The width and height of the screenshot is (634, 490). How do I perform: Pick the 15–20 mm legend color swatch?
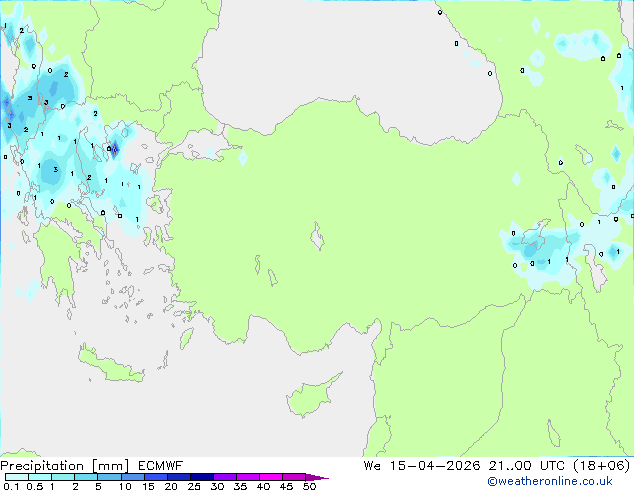(x=156, y=477)
